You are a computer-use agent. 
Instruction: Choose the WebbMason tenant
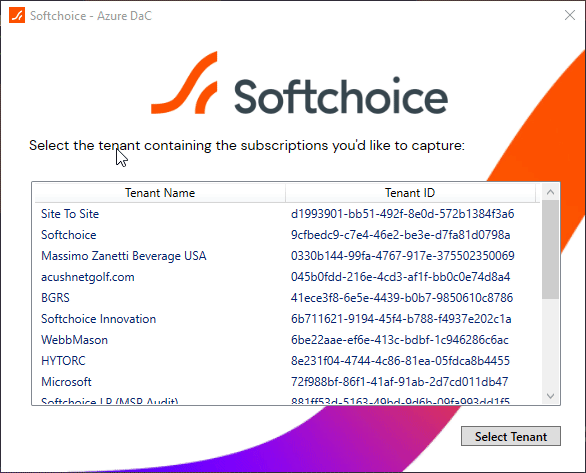pyautogui.click(x=287, y=340)
